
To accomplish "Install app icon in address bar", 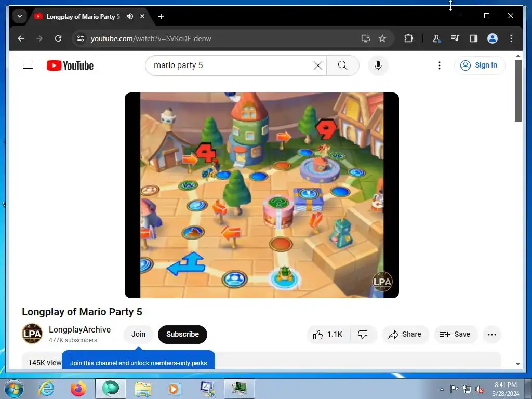I will point(365,38).
